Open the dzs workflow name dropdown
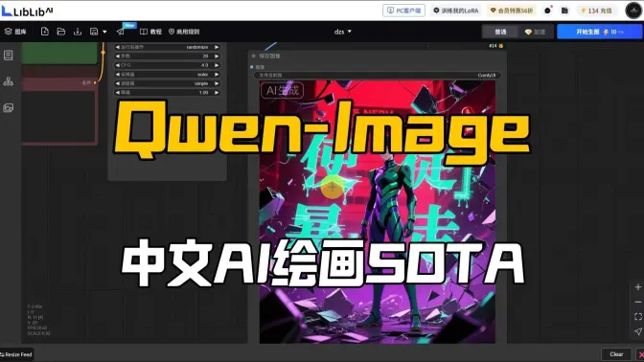644x362 pixels. point(343,32)
